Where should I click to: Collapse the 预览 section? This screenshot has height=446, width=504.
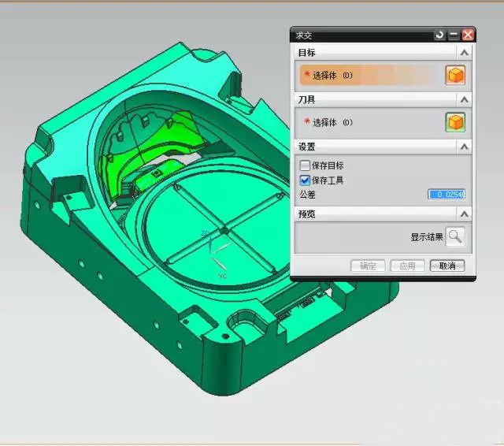pos(465,214)
